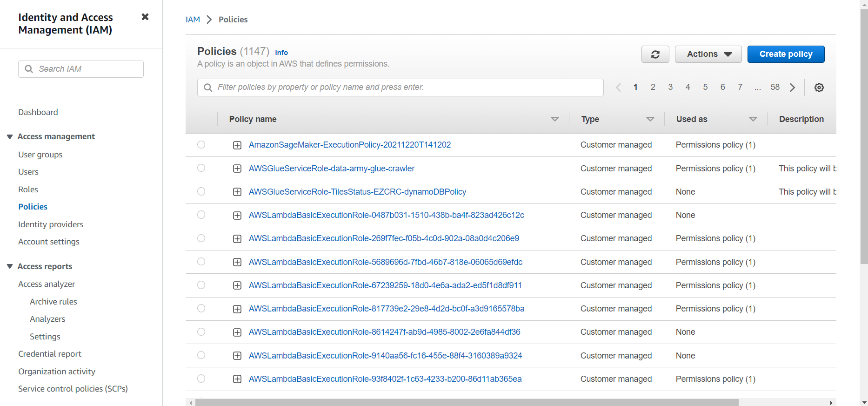This screenshot has width=868, height=406.
Task: Open AWSLambdaBasicExecutionRole-93f8402f policy link
Action: [x=385, y=379]
